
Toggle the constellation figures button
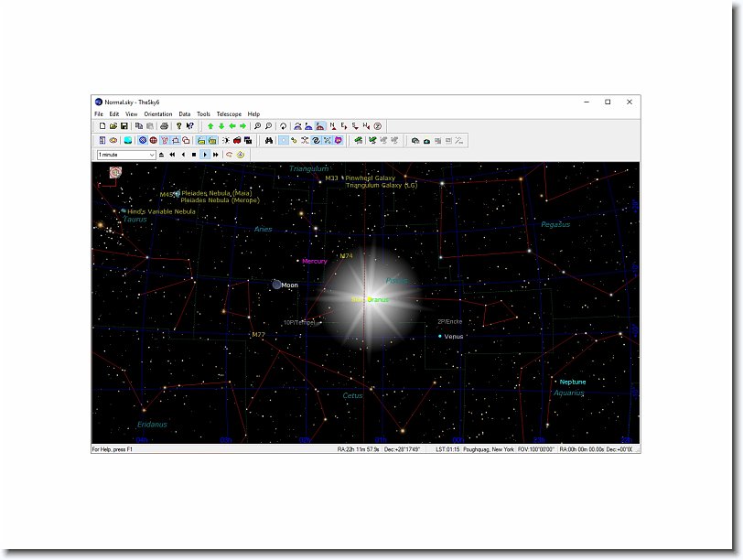click(x=165, y=140)
